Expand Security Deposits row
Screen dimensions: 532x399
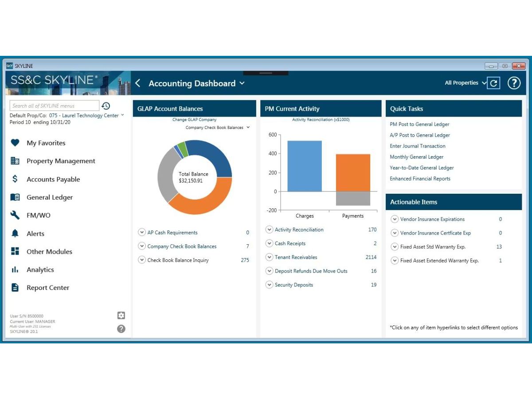point(269,285)
